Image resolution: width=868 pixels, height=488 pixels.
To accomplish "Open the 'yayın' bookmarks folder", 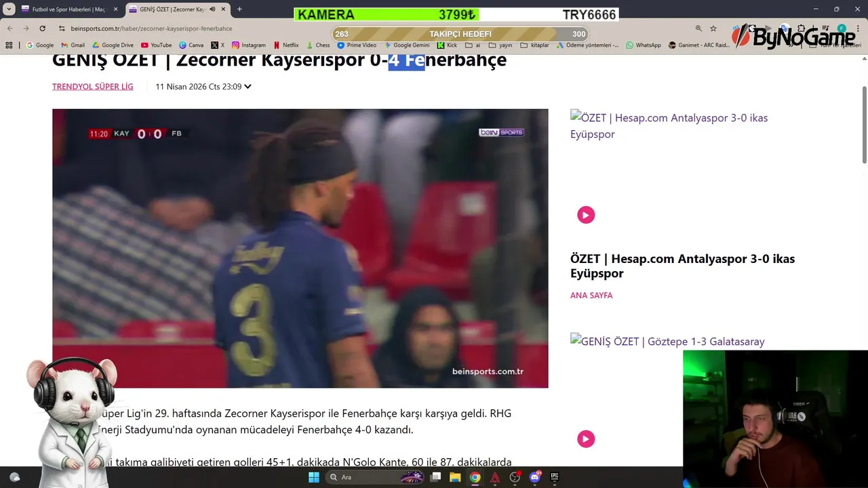I will pos(500,45).
